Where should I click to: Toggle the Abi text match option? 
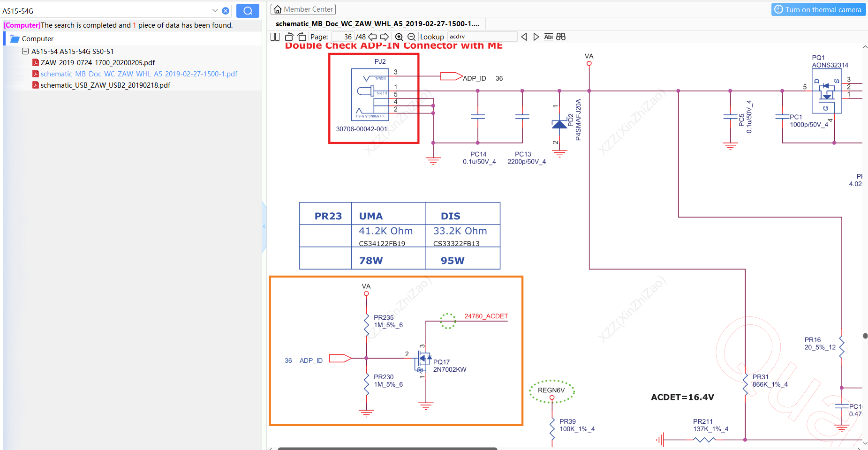[x=549, y=37]
